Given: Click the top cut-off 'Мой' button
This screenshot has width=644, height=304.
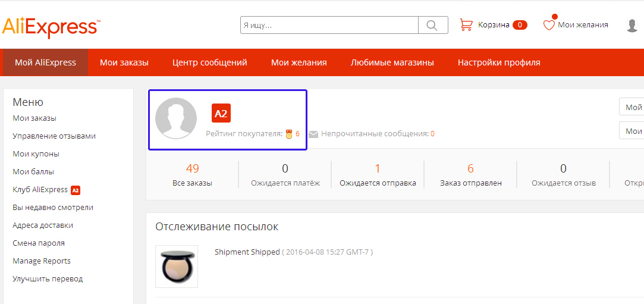Looking at the screenshot, I should coord(632,108).
